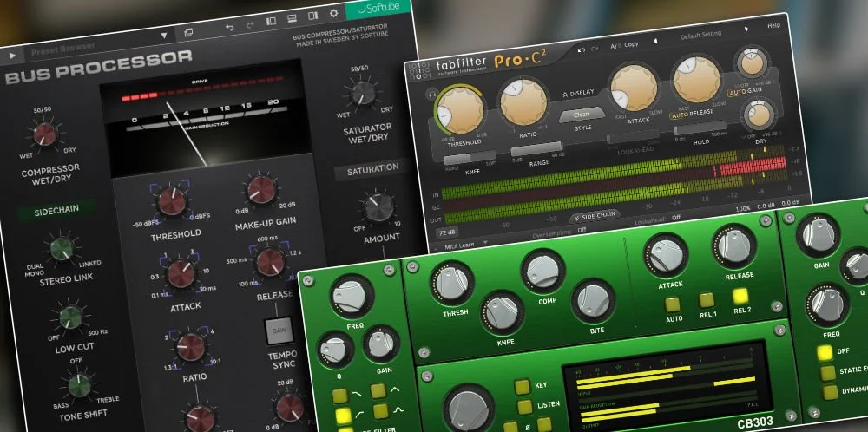Click the Stereo Link knob
The image size is (868, 432).
(62, 248)
